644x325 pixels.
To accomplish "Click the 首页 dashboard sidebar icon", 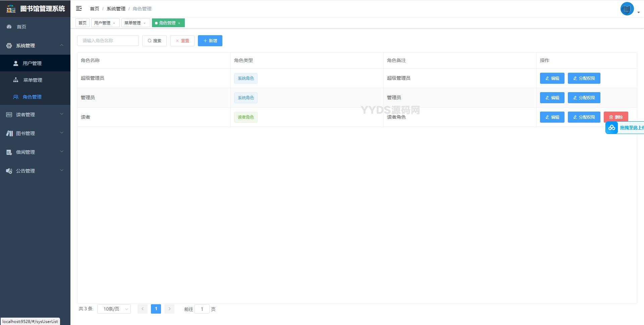I will pos(9,27).
